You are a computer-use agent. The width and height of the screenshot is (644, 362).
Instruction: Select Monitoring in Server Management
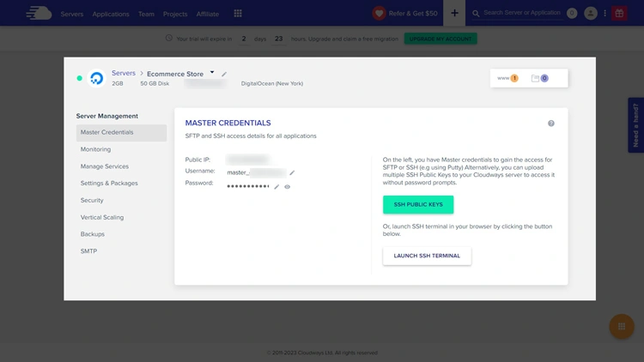95,149
